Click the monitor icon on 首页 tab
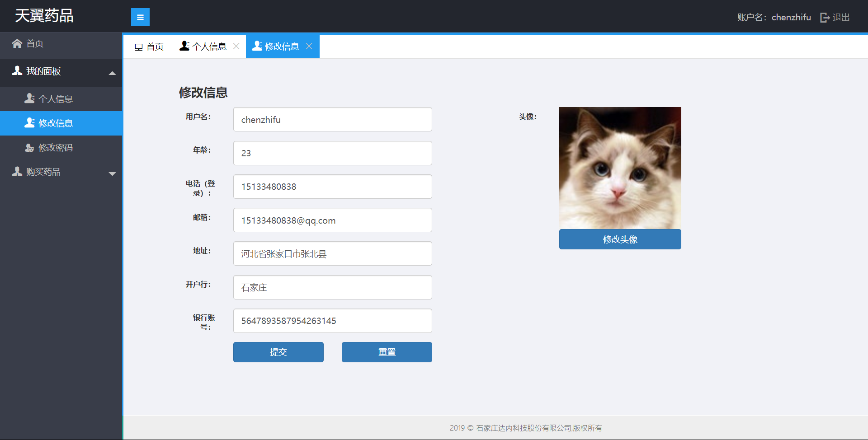Image resolution: width=868 pixels, height=440 pixels. [139, 47]
